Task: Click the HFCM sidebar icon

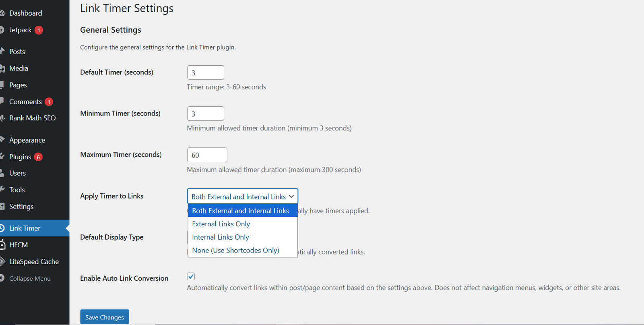Action: point(2,245)
